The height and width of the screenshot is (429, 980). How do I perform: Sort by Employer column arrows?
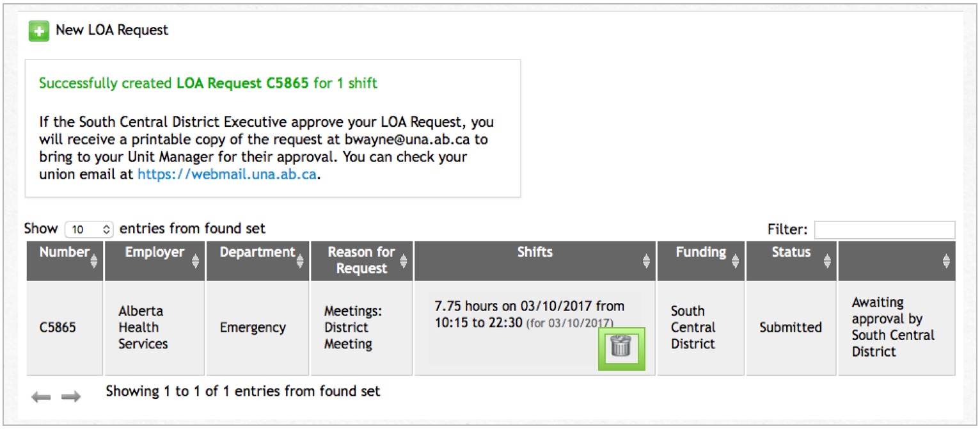pos(195,261)
